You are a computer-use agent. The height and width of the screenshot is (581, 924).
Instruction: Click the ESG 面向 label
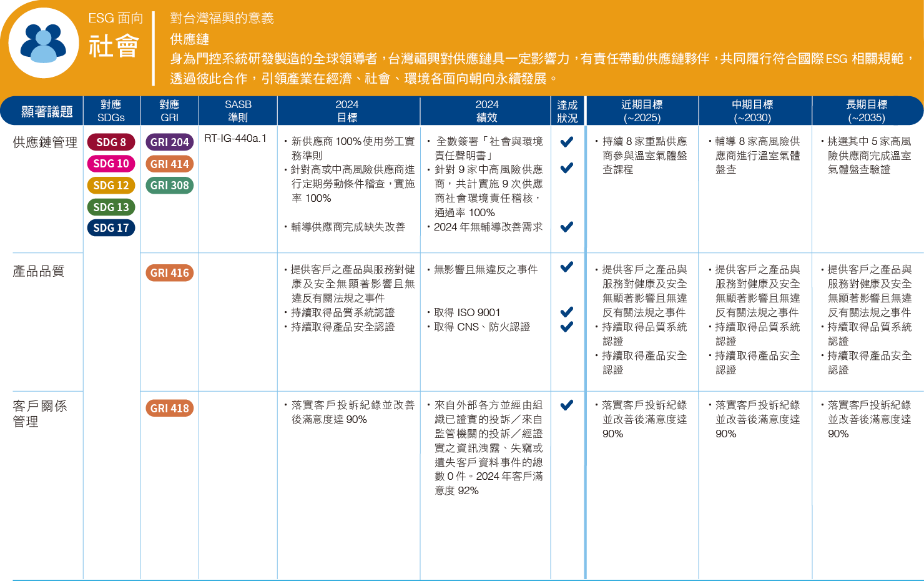[x=116, y=18]
